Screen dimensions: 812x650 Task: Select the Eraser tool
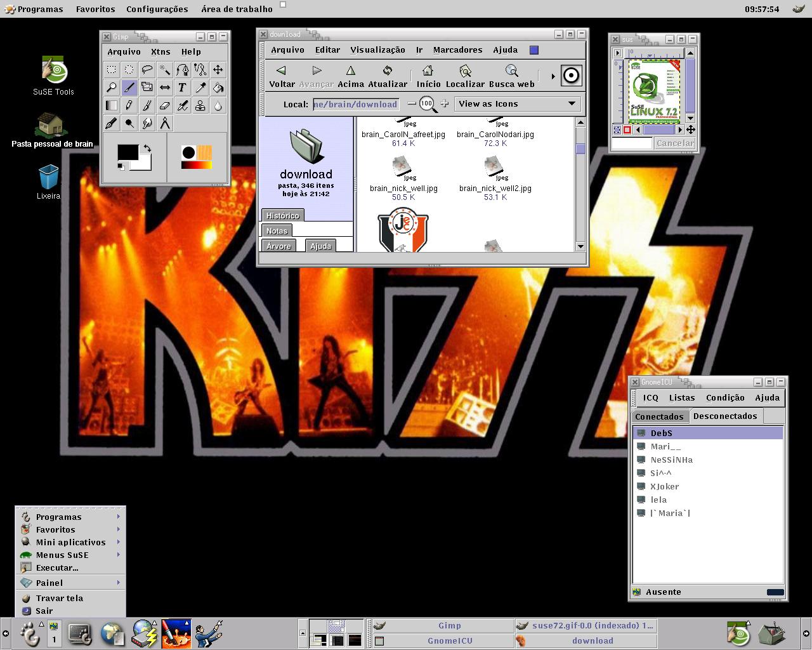[164, 105]
